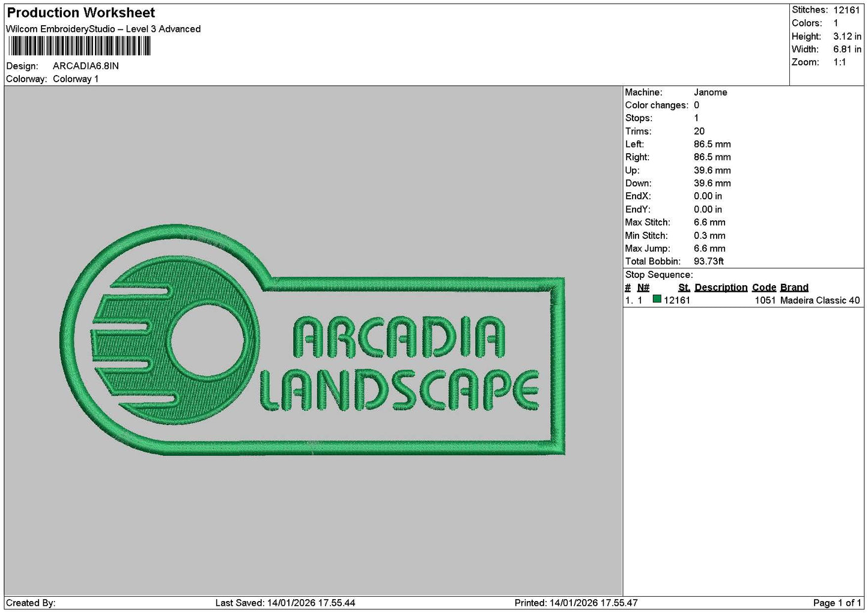Screen dimensions: 868x613
Task: Click the Up value 39.6 mm
Action: 712,171
